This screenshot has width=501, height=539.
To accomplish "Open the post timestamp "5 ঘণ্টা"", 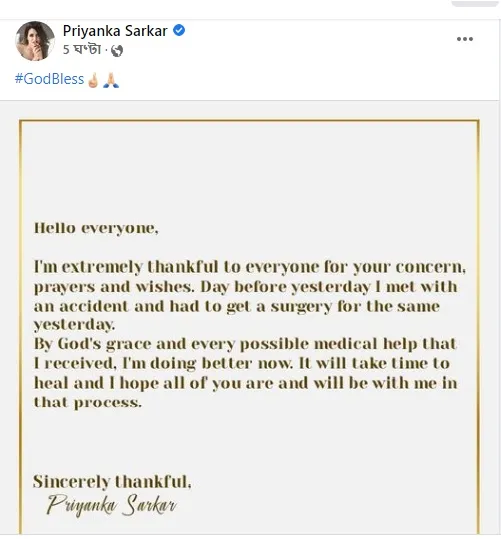I will [x=82, y=50].
